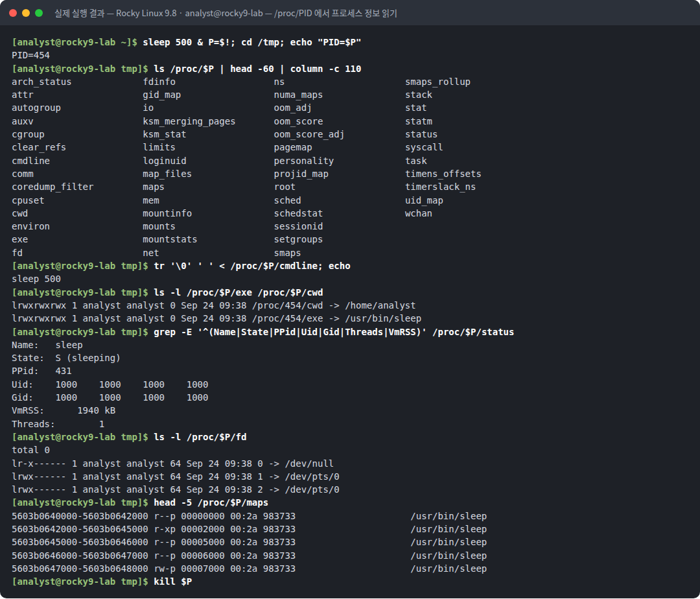The image size is (700, 599).
Task: Click the '/home/analyst' cwd symlink target
Action: [x=380, y=305]
